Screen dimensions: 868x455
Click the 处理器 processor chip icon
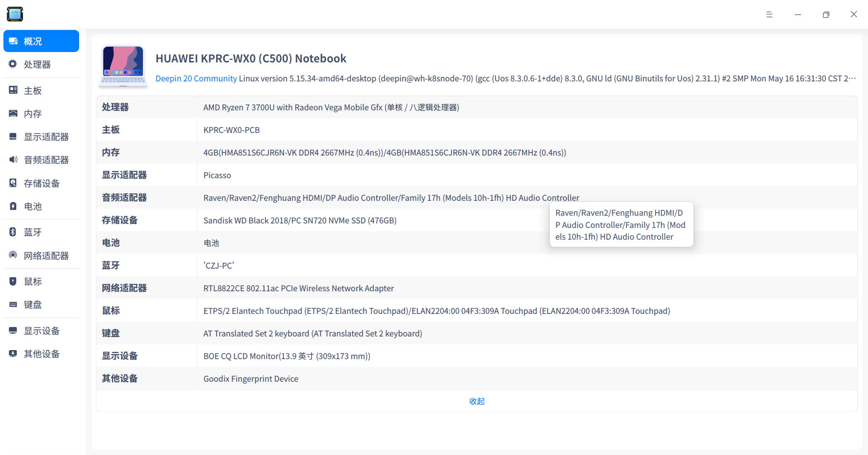(13, 64)
